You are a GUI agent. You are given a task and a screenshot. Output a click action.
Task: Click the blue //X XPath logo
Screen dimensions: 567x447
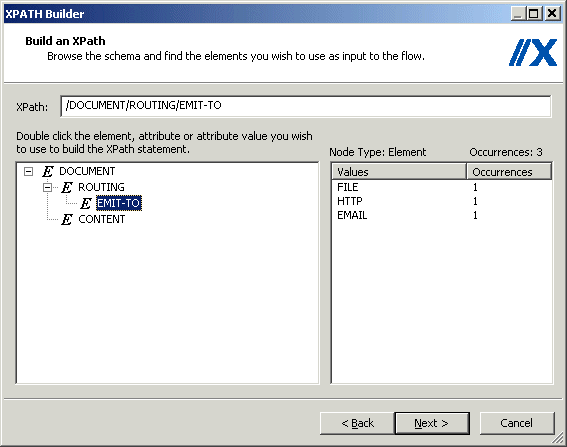click(533, 53)
